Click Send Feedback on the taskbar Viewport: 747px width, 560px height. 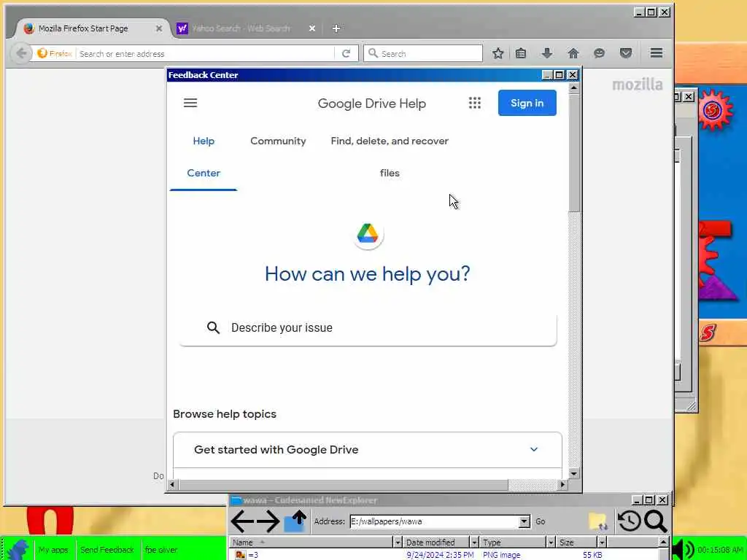point(107,550)
